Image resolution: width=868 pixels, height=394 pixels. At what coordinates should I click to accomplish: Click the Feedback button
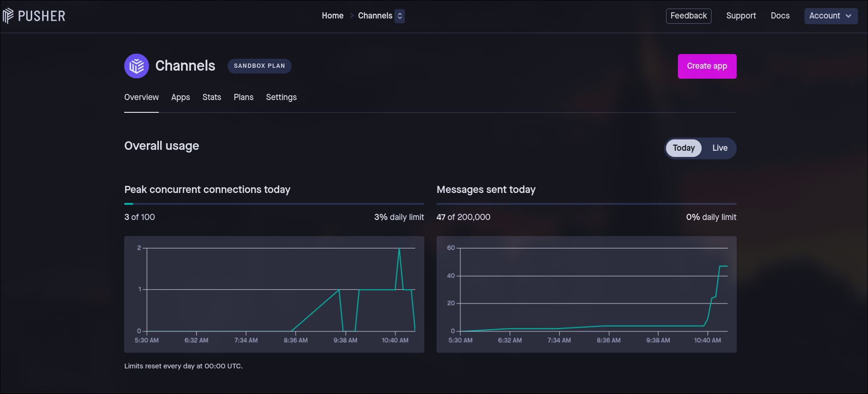pyautogui.click(x=688, y=16)
